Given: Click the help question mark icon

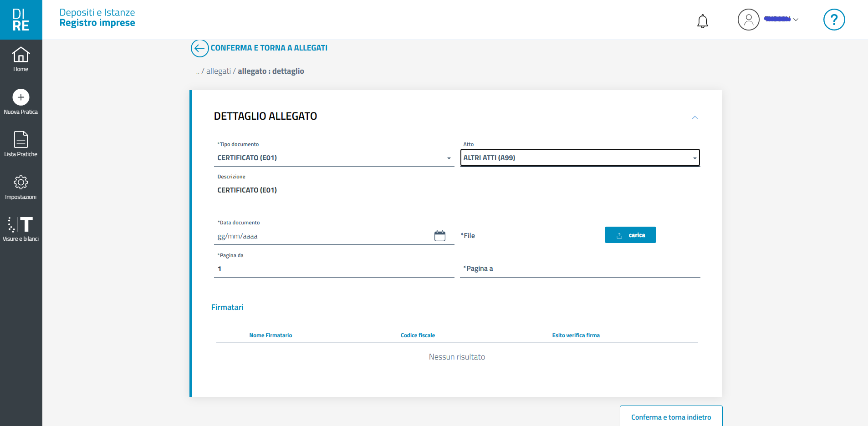Looking at the screenshot, I should [833, 20].
